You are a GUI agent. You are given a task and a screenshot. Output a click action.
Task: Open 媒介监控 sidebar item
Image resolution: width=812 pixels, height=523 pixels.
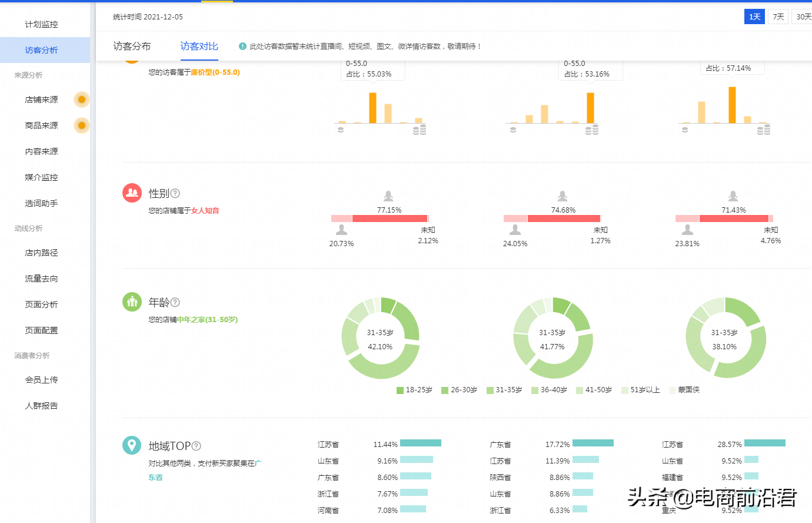pyautogui.click(x=41, y=177)
